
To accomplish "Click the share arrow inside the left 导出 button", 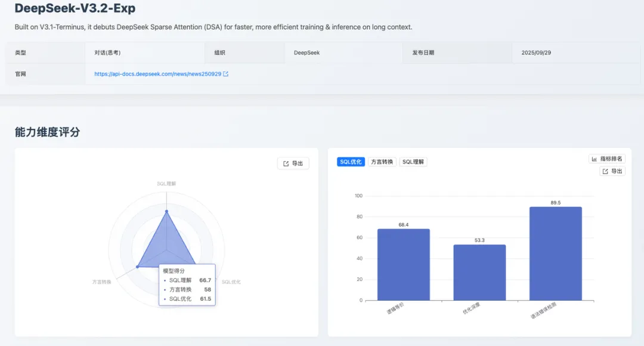I will point(285,162).
